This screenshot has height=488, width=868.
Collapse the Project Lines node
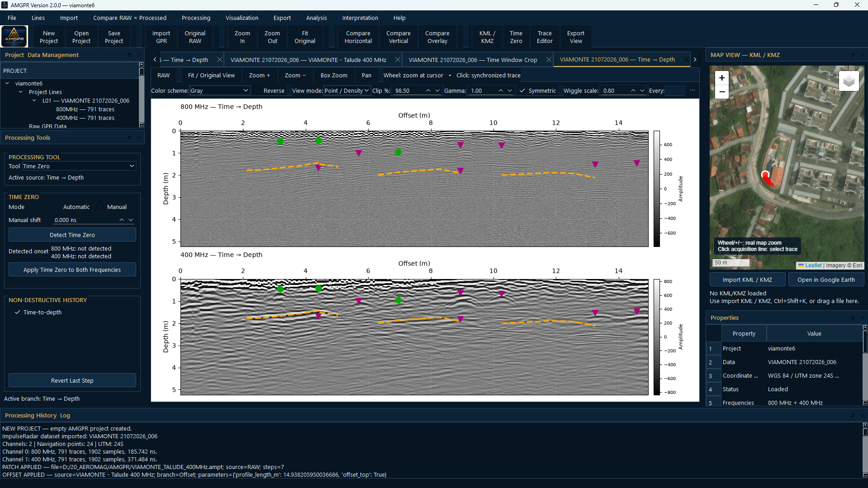(x=20, y=92)
